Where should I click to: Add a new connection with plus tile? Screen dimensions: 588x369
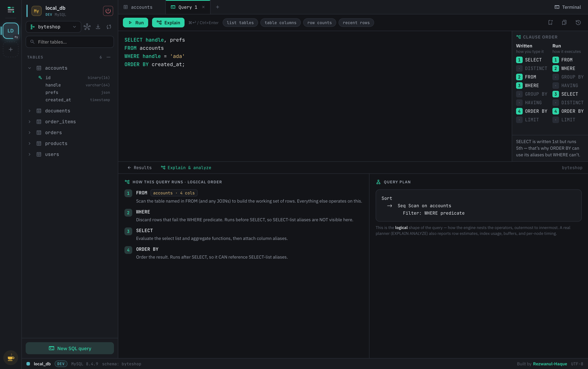[10, 50]
